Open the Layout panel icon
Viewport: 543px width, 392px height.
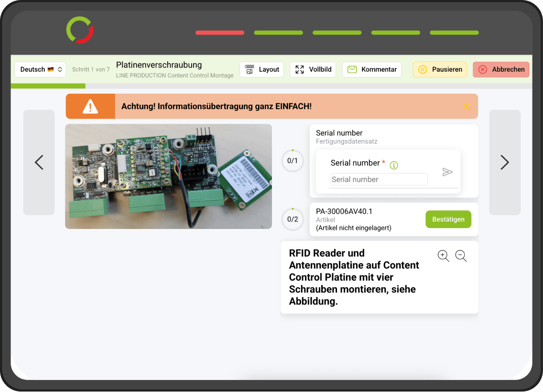pyautogui.click(x=249, y=69)
